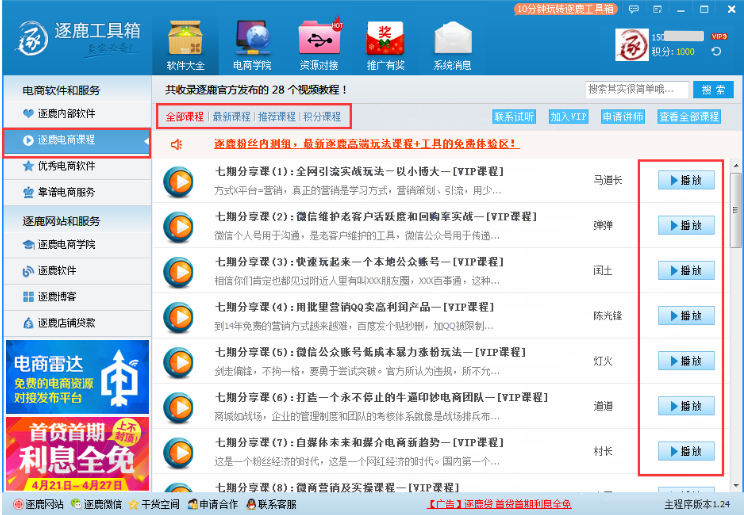The height and width of the screenshot is (515, 744).
Task: Click the speaker announcement icon
Action: [x=177, y=144]
